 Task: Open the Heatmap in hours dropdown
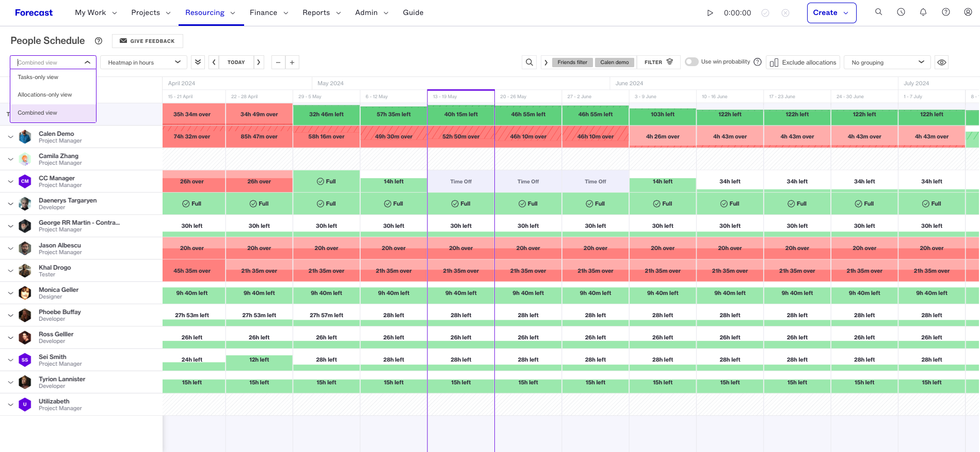143,63
